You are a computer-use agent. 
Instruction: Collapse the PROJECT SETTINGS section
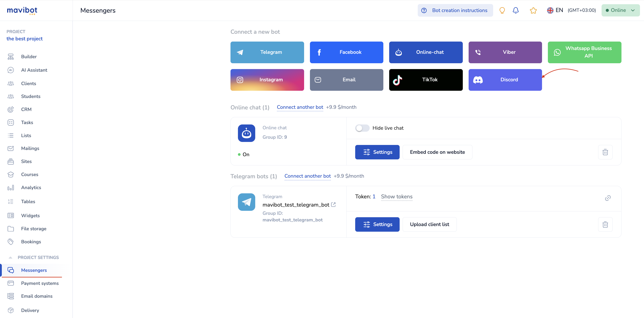pos(10,257)
